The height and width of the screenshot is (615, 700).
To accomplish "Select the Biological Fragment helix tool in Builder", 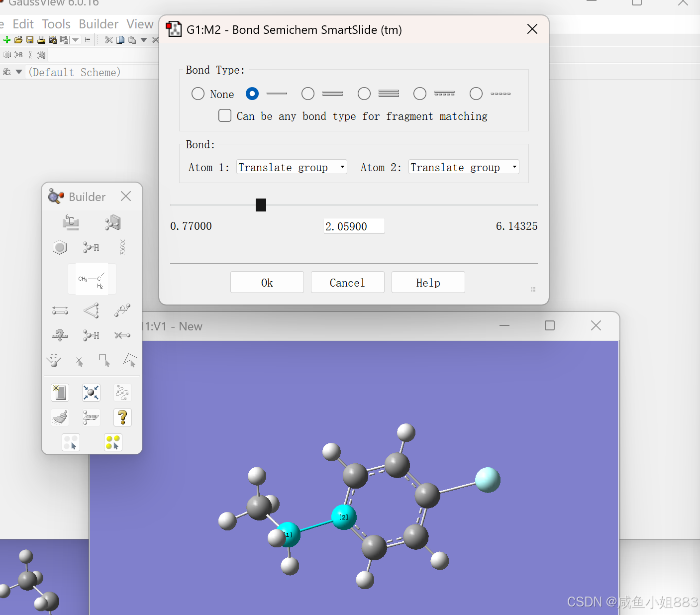I will pyautogui.click(x=122, y=247).
